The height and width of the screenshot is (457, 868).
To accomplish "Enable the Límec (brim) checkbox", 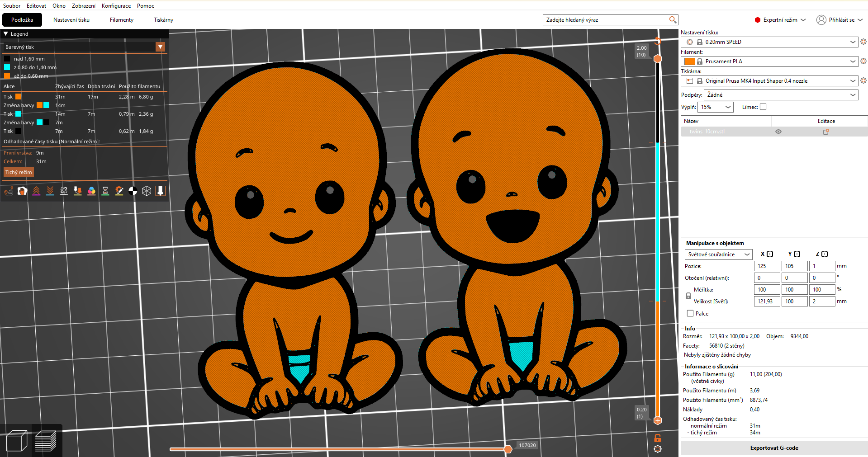I will click(x=763, y=107).
